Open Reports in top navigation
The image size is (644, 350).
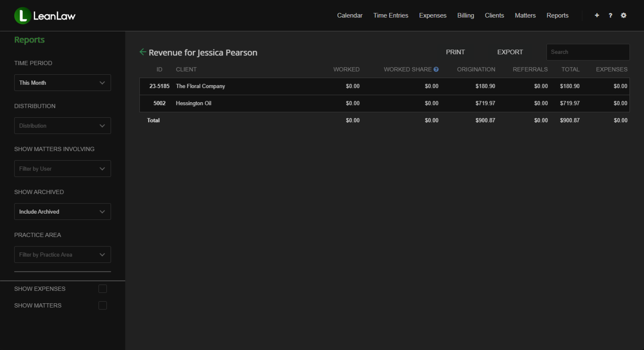pos(558,15)
